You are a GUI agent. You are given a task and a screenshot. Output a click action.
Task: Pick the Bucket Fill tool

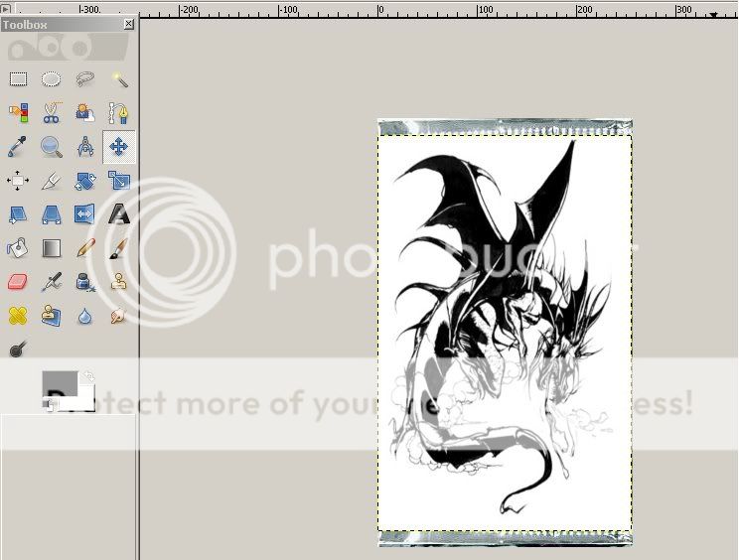[18, 247]
